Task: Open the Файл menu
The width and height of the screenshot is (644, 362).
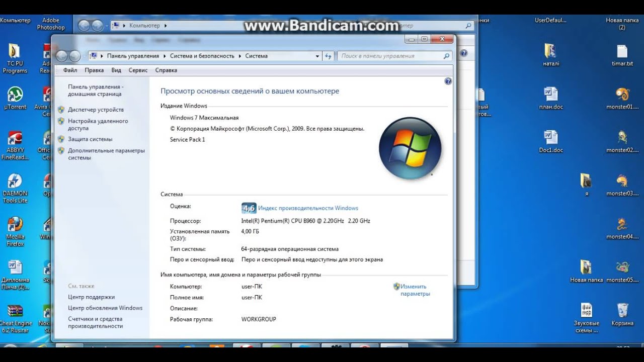Action: tap(70, 70)
